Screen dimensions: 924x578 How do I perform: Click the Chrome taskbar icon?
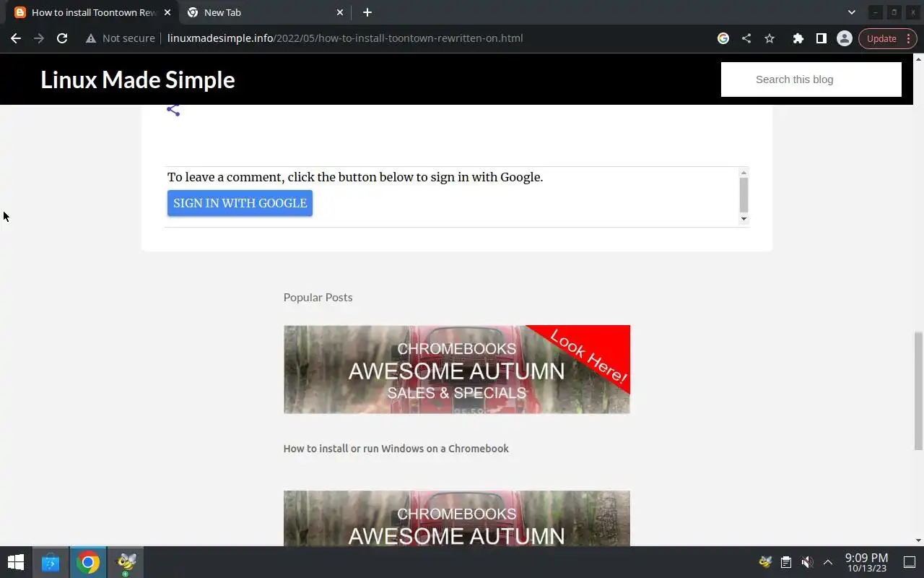point(88,562)
